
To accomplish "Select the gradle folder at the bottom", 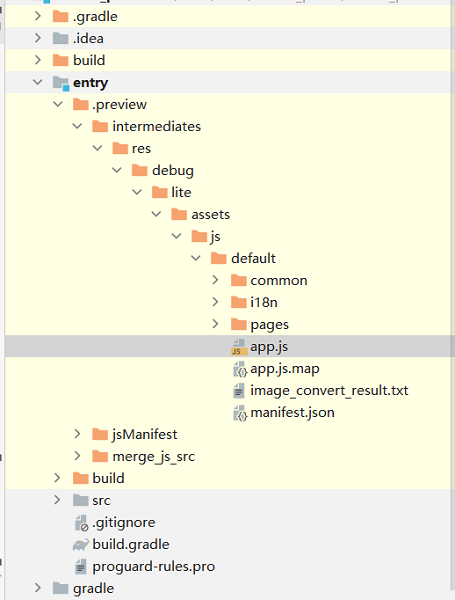I will coord(93,589).
